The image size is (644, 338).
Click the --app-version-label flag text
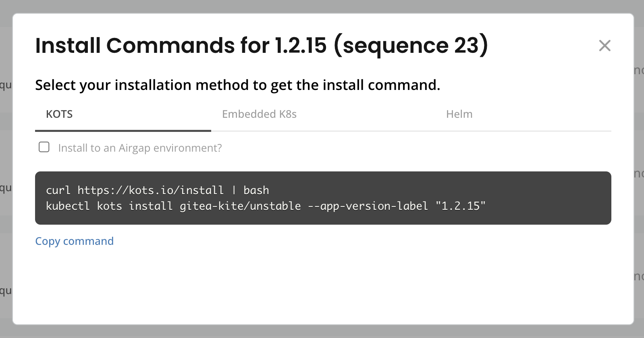point(368,206)
